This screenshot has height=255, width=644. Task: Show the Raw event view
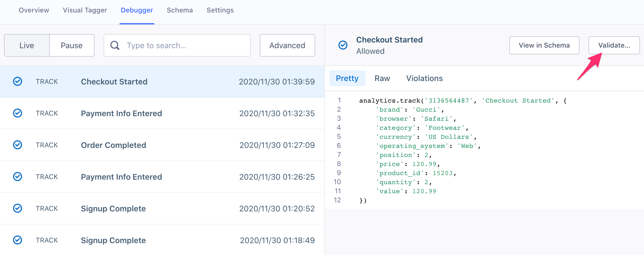click(382, 78)
